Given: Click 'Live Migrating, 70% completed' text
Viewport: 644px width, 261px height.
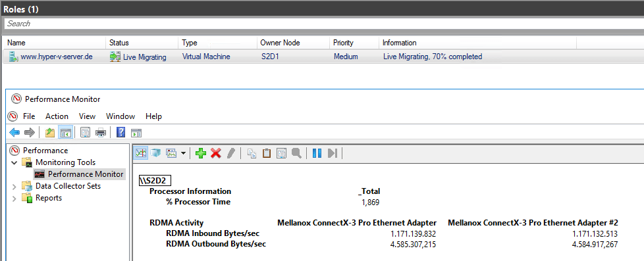Looking at the screenshot, I should 433,57.
